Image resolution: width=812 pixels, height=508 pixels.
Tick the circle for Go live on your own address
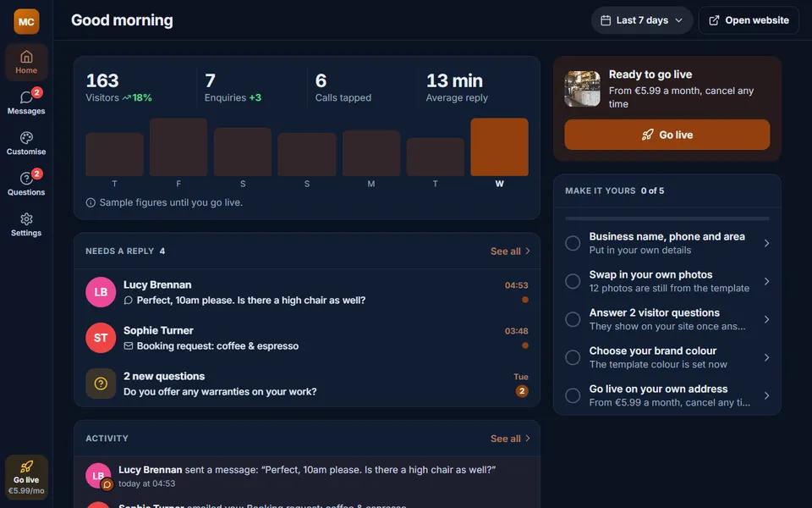click(573, 395)
